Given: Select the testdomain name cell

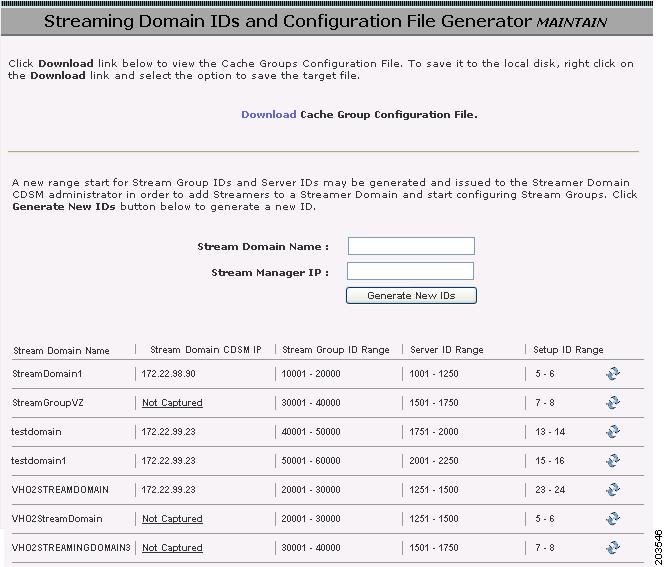Looking at the screenshot, I should pyautogui.click(x=36, y=432).
